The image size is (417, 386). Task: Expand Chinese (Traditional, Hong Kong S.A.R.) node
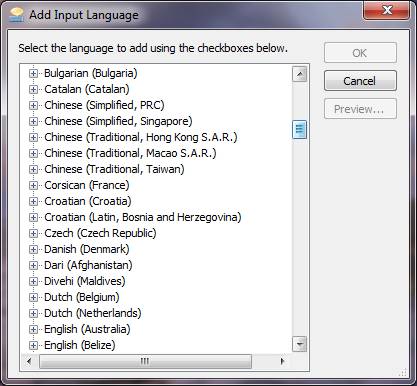coord(33,137)
